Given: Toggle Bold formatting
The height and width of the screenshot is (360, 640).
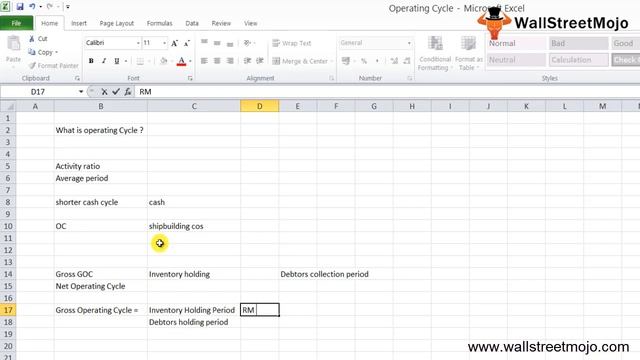Looking at the screenshot, I should (91, 61).
